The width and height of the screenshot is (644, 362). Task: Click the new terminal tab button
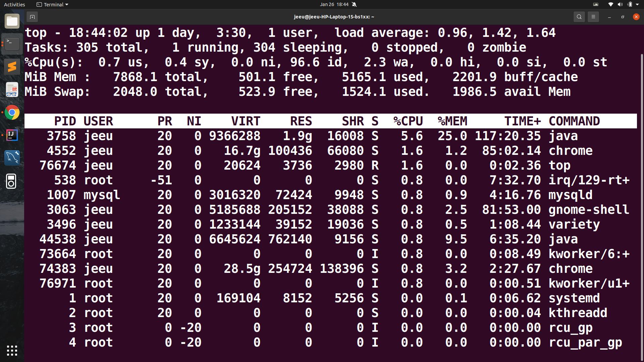(32, 17)
